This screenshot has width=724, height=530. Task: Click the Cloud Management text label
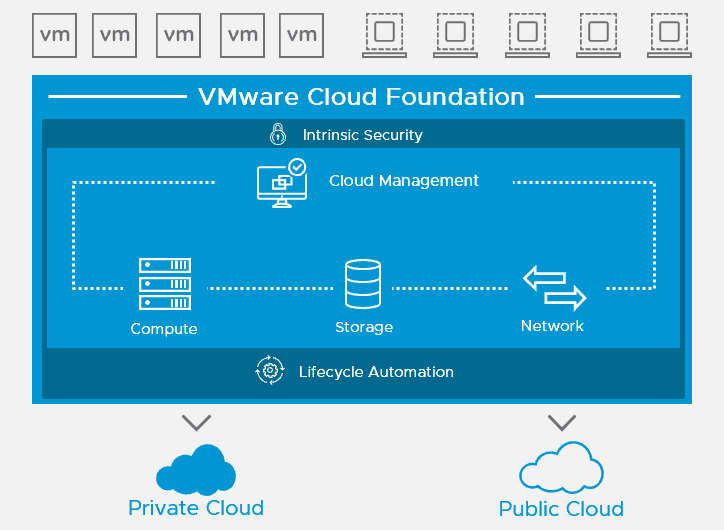tap(404, 181)
